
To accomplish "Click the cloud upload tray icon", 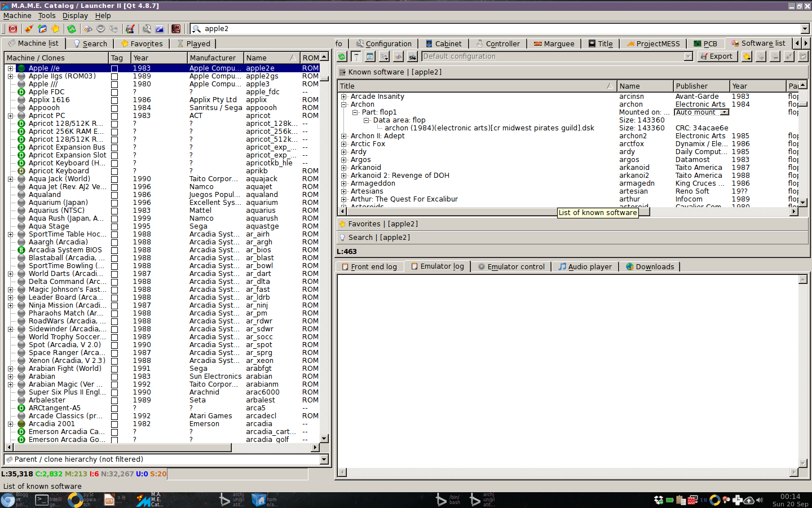I will (x=749, y=500).
